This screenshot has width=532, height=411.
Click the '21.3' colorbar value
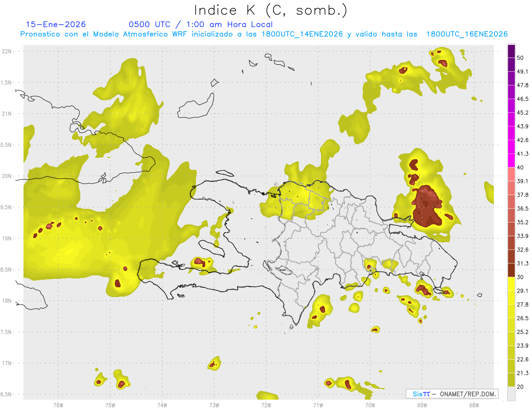523,373
